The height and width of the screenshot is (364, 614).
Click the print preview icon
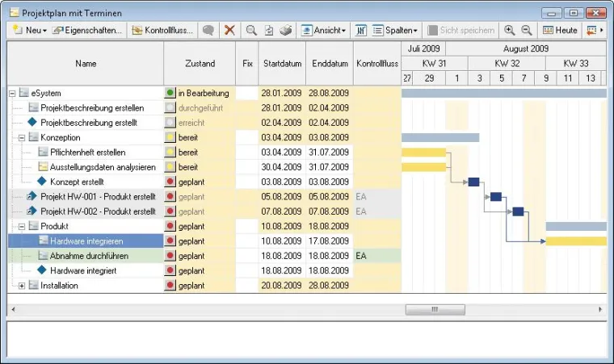tap(268, 30)
